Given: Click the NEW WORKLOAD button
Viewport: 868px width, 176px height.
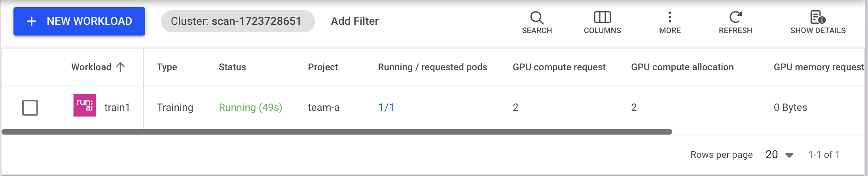Looking at the screenshot, I should point(79,21).
